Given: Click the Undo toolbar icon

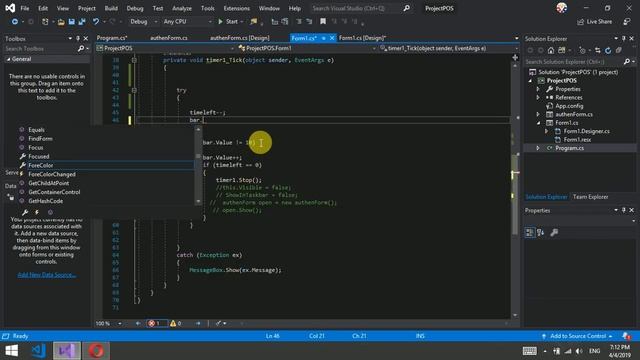Looking at the screenshot, I should coord(96,22).
